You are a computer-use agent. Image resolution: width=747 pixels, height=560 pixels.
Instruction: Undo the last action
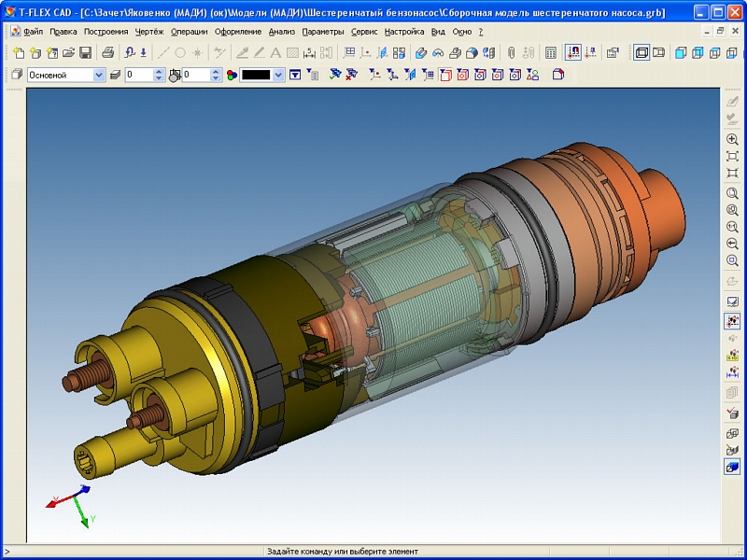(x=129, y=52)
